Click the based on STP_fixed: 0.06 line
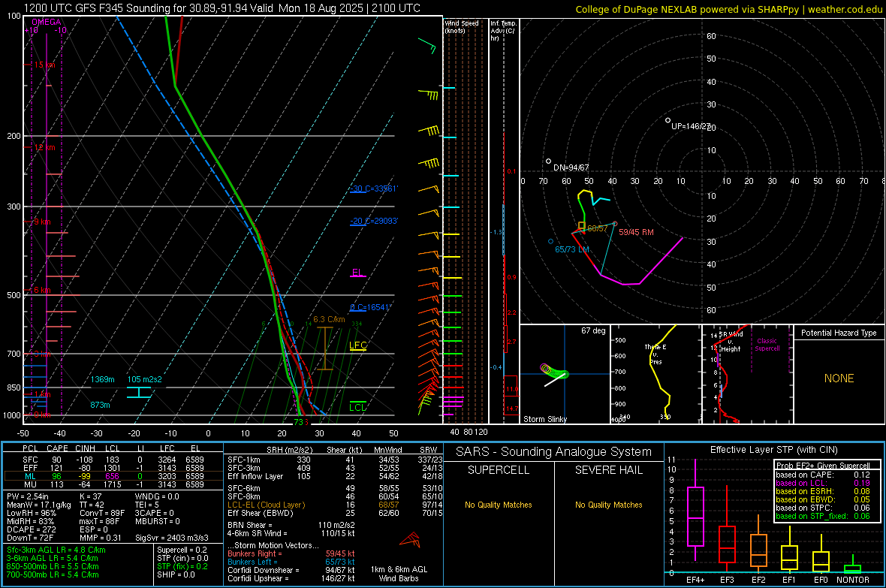886x588 pixels. [x=823, y=516]
